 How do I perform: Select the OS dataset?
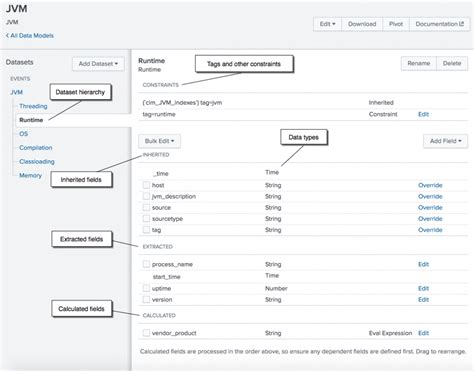pos(23,134)
